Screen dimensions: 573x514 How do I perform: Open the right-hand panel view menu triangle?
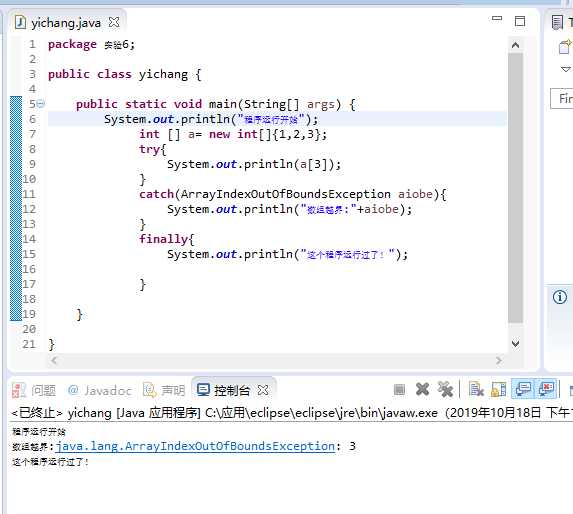click(x=566, y=69)
